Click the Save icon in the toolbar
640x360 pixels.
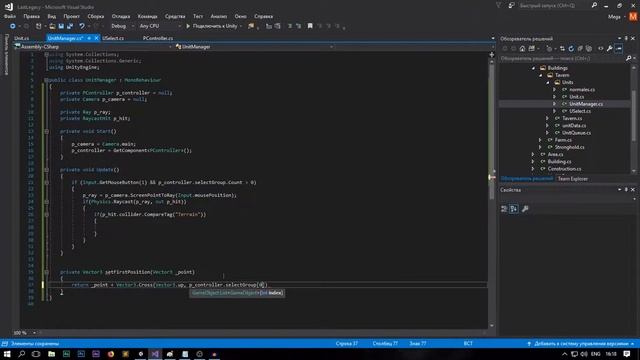click(61, 26)
